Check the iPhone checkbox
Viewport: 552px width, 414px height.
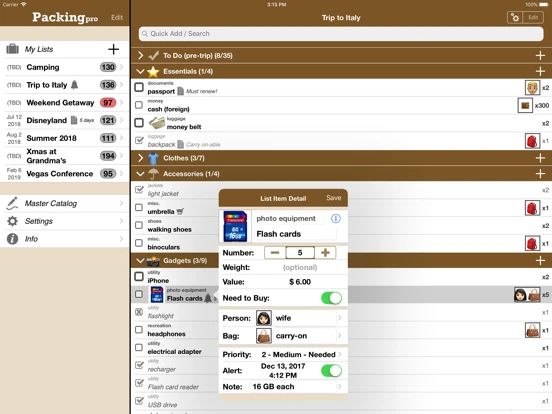pos(139,276)
